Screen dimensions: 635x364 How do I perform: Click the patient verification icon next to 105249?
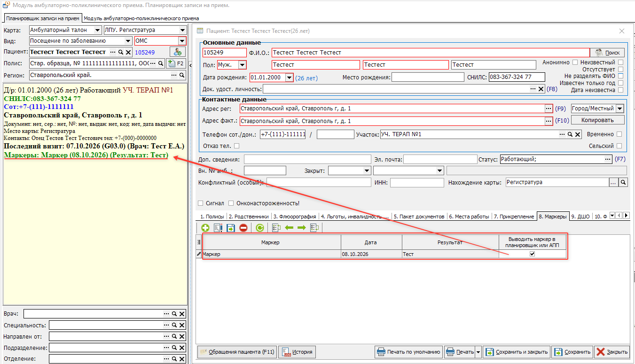(x=177, y=52)
